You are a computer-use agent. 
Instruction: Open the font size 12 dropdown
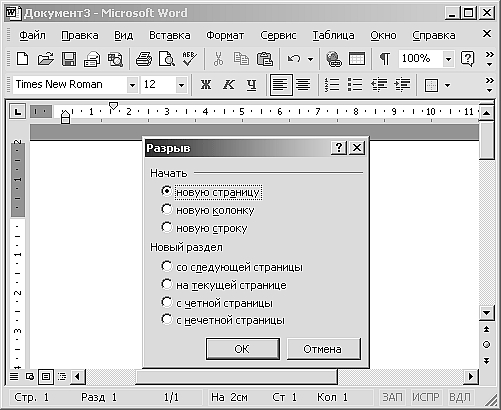181,85
